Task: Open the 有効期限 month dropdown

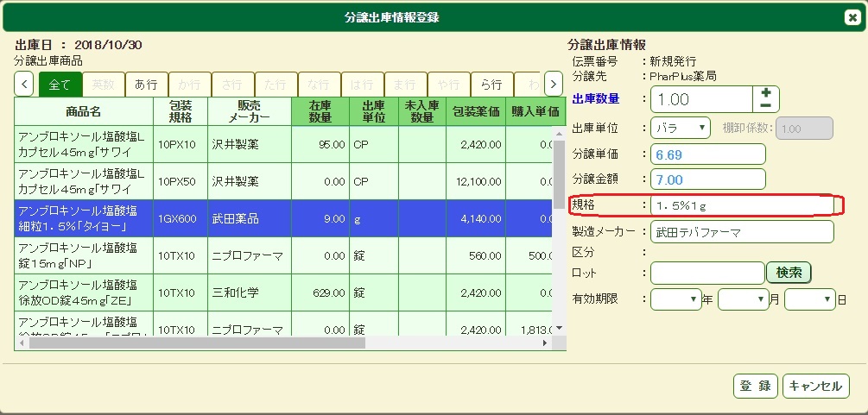Action: click(744, 299)
